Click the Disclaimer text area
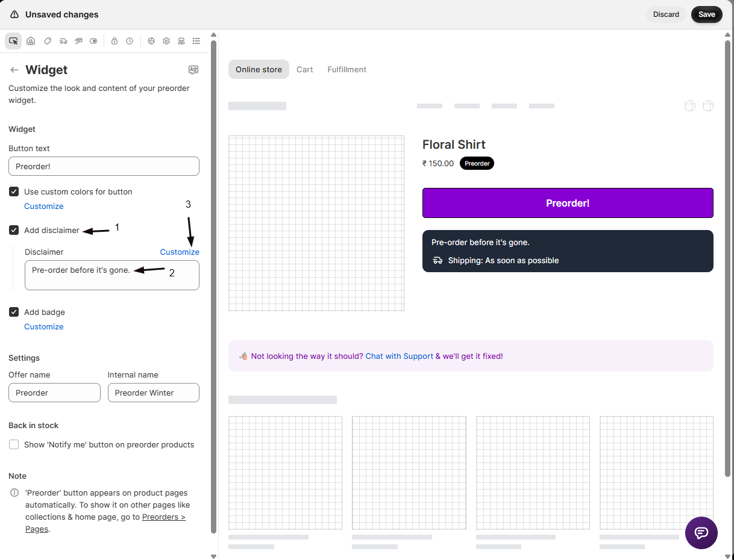Viewport: 734px width, 560px height. [x=112, y=275]
